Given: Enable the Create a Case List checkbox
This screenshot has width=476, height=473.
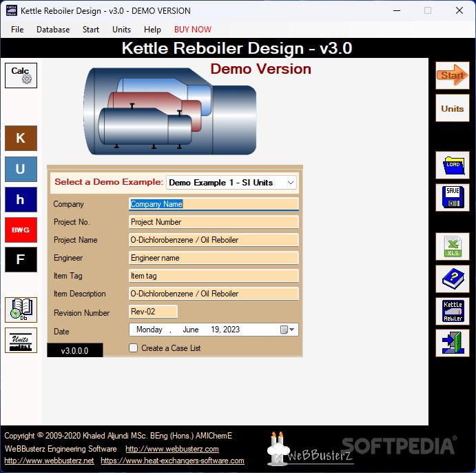Looking at the screenshot, I should point(133,348).
